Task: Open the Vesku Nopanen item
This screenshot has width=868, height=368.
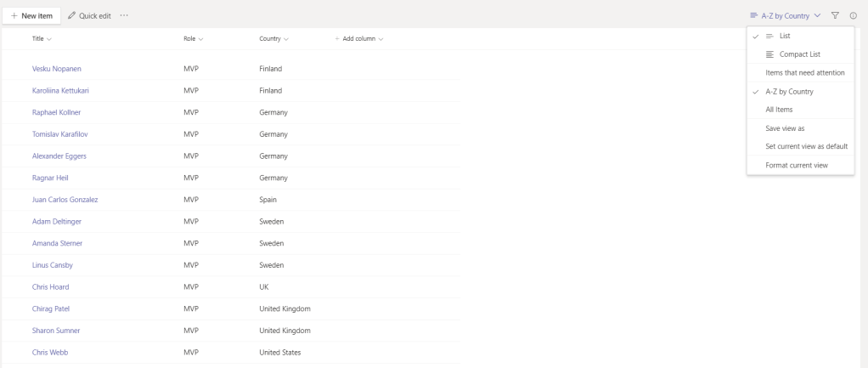Action: (57, 67)
